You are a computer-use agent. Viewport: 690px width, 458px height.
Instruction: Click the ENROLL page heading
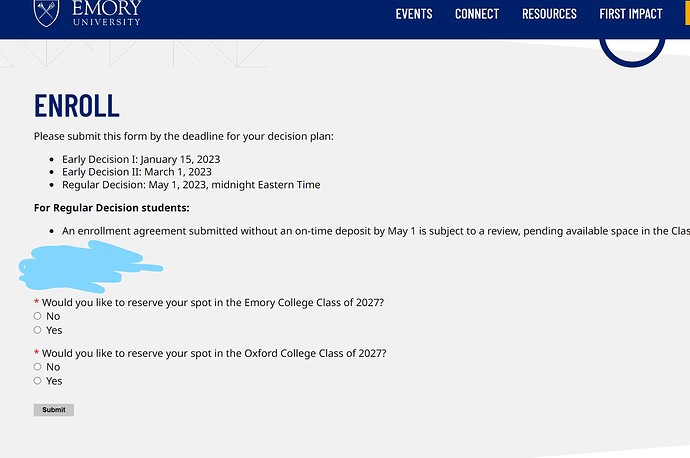[x=77, y=105]
